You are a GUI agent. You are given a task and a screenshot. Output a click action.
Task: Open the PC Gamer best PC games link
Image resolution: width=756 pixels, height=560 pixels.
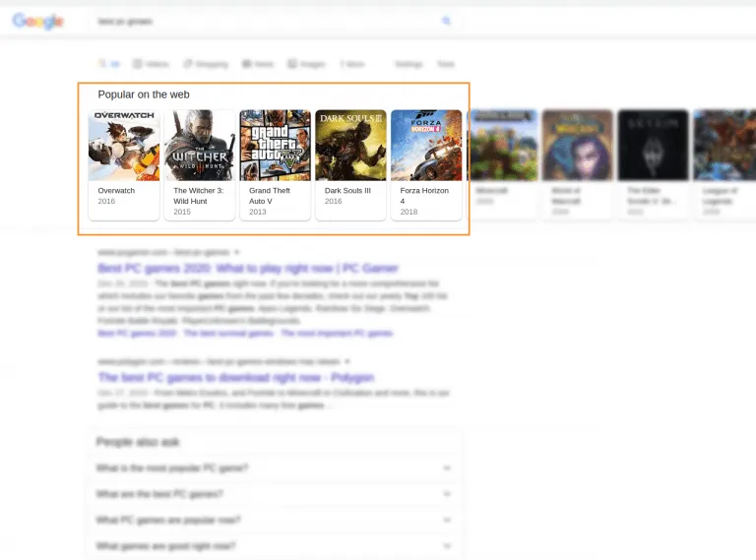(248, 269)
